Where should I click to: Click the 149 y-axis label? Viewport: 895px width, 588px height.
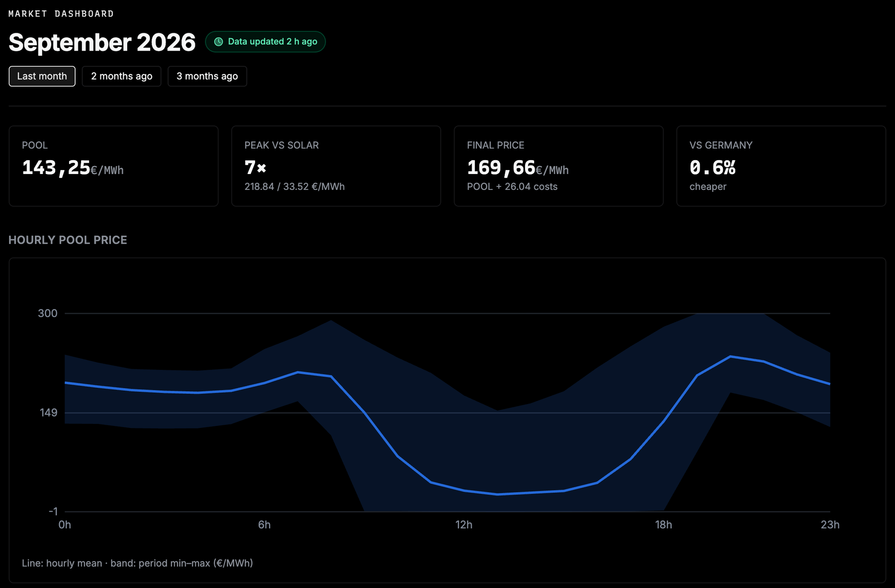[x=49, y=413]
